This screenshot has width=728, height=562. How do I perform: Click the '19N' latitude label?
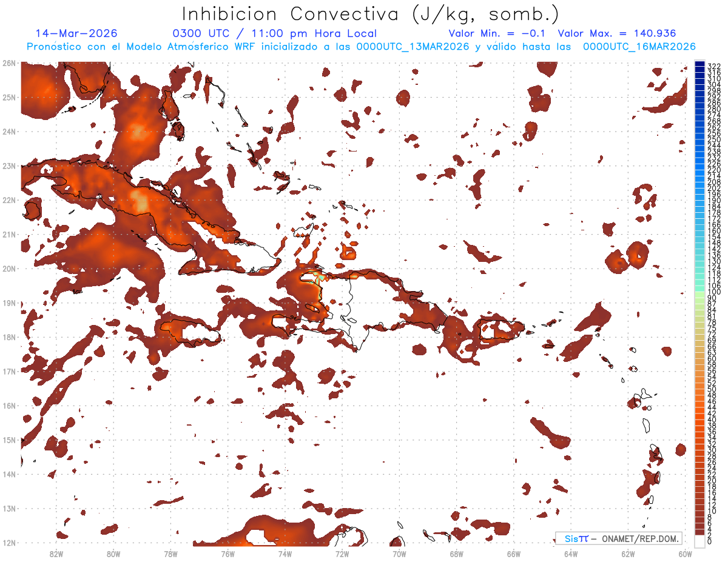[x=9, y=303]
